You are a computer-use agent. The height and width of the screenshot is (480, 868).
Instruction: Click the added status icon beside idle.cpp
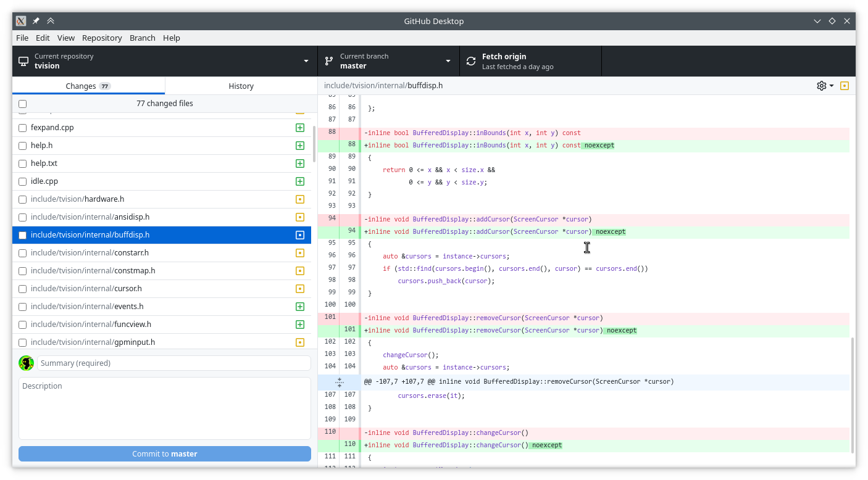[x=300, y=181]
